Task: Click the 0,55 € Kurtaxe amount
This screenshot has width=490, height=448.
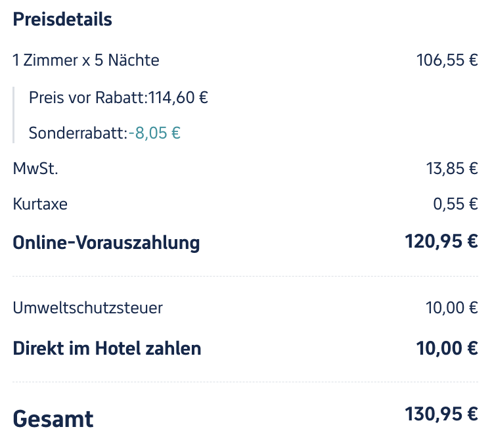Action: point(456,204)
